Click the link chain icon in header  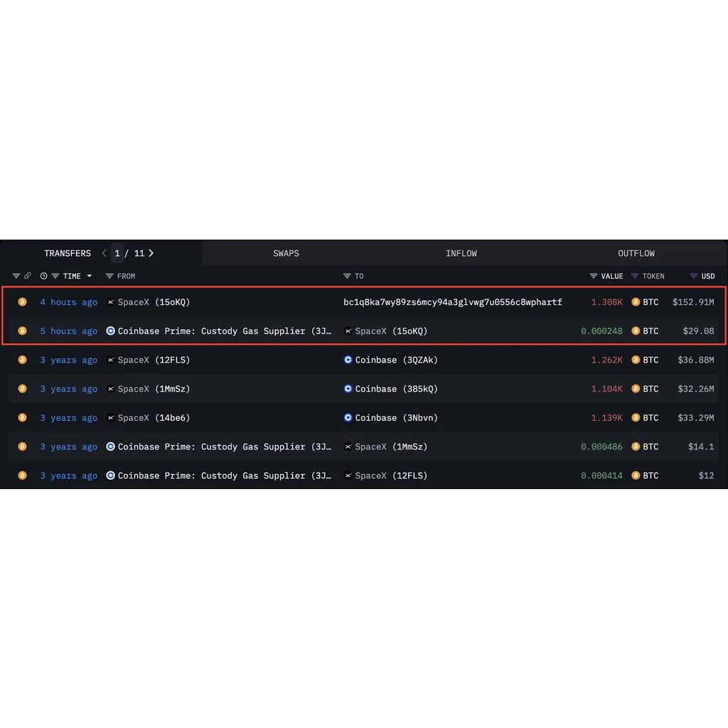[x=28, y=276]
